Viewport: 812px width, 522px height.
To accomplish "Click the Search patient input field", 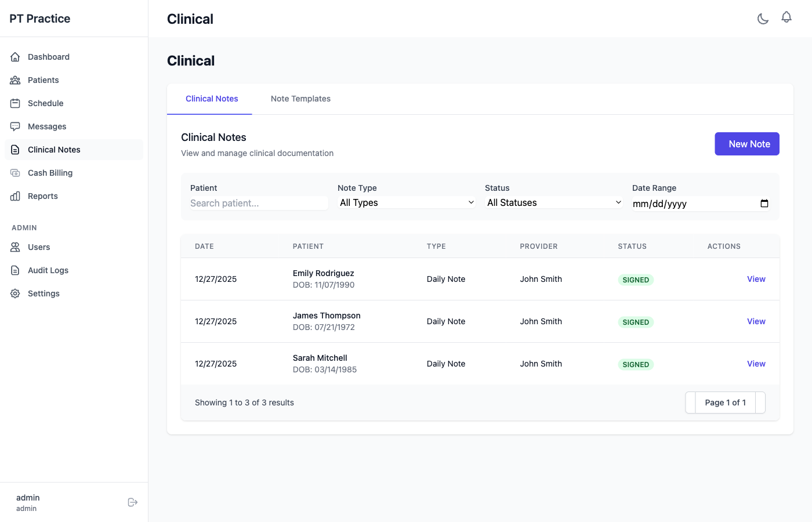I will click(259, 203).
